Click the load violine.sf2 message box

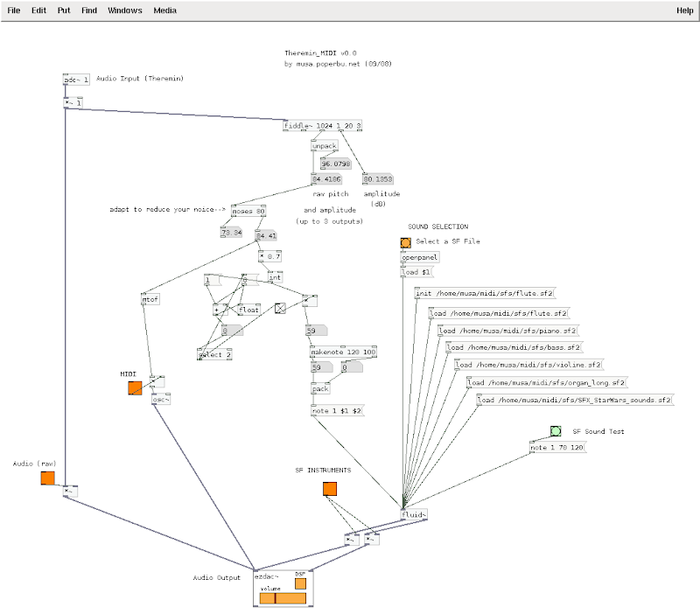point(529,365)
